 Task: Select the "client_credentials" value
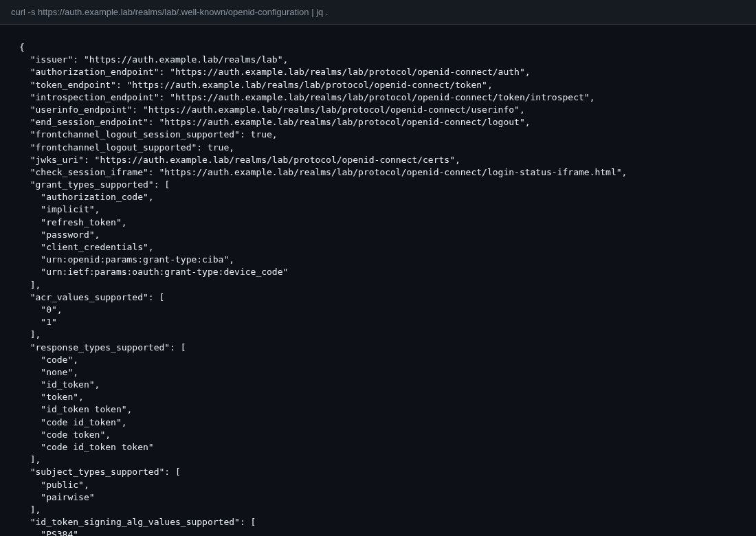(95, 247)
